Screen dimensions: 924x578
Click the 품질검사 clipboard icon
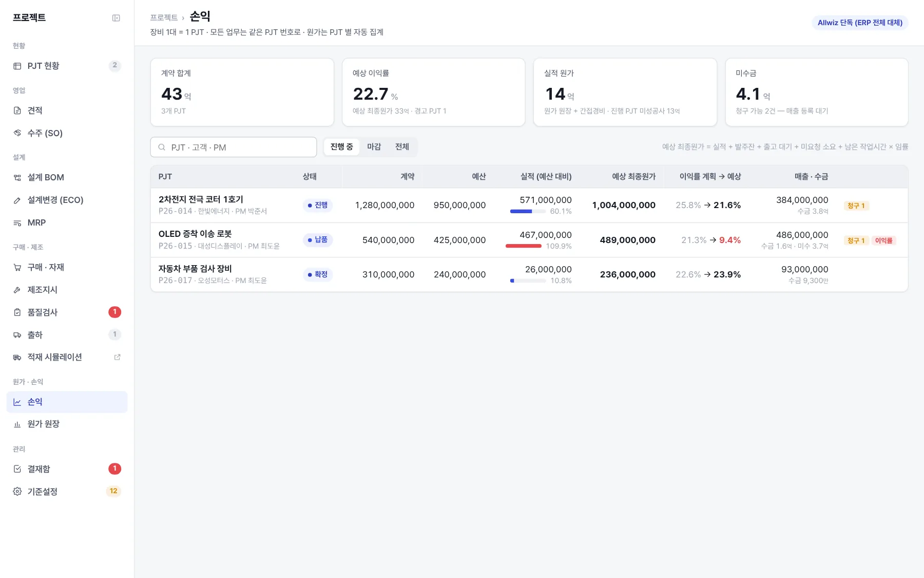tap(17, 312)
